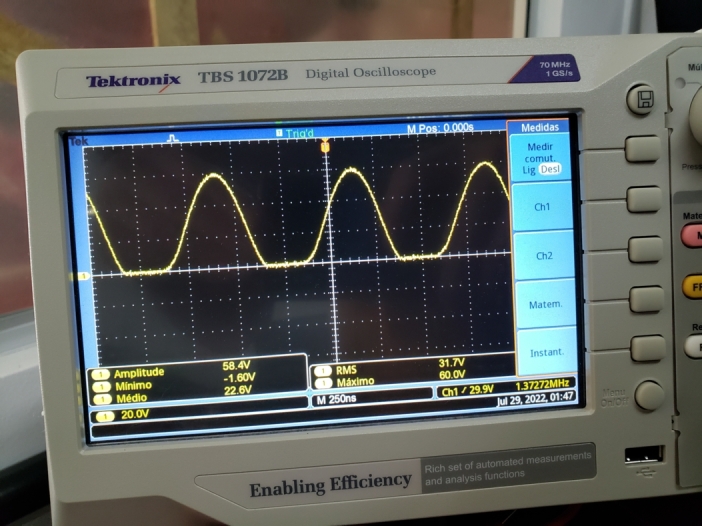This screenshot has height=526, width=702.
Task: Tap the pulse trigger icon at screen top
Action: pyautogui.click(x=172, y=138)
